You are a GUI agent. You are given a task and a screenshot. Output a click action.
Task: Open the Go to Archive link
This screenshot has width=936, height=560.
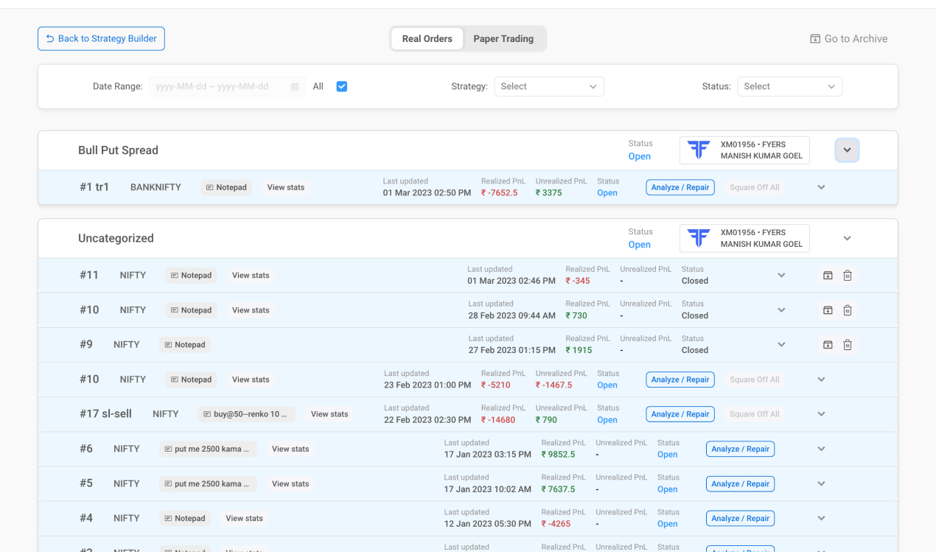point(848,39)
